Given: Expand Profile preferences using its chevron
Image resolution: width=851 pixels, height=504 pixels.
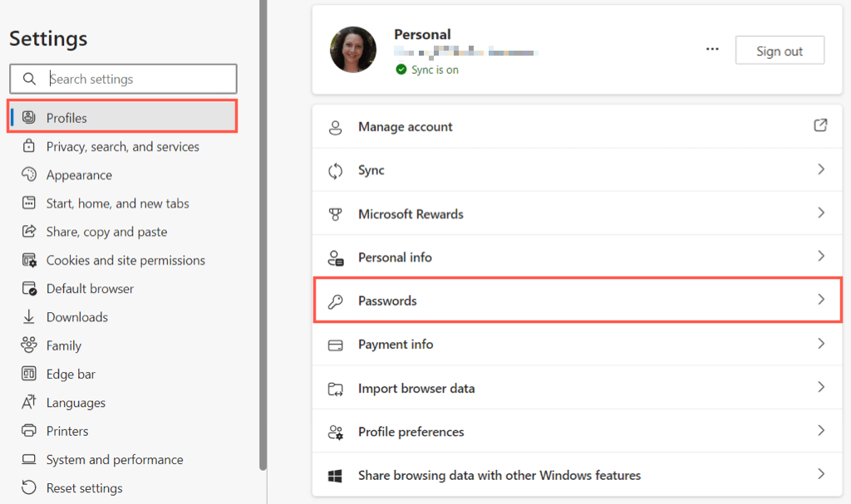Looking at the screenshot, I should (x=819, y=431).
